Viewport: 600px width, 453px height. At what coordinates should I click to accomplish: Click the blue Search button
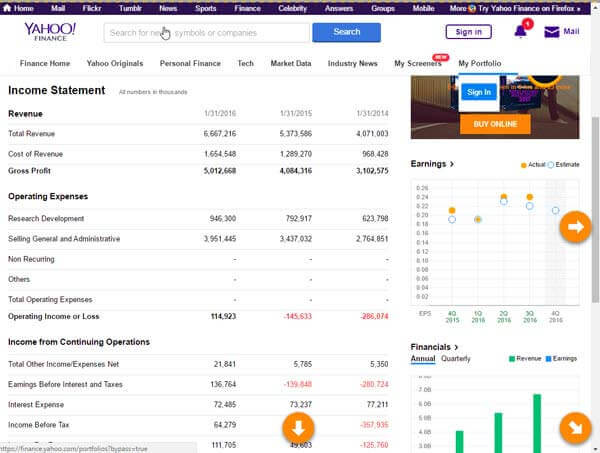coord(346,32)
